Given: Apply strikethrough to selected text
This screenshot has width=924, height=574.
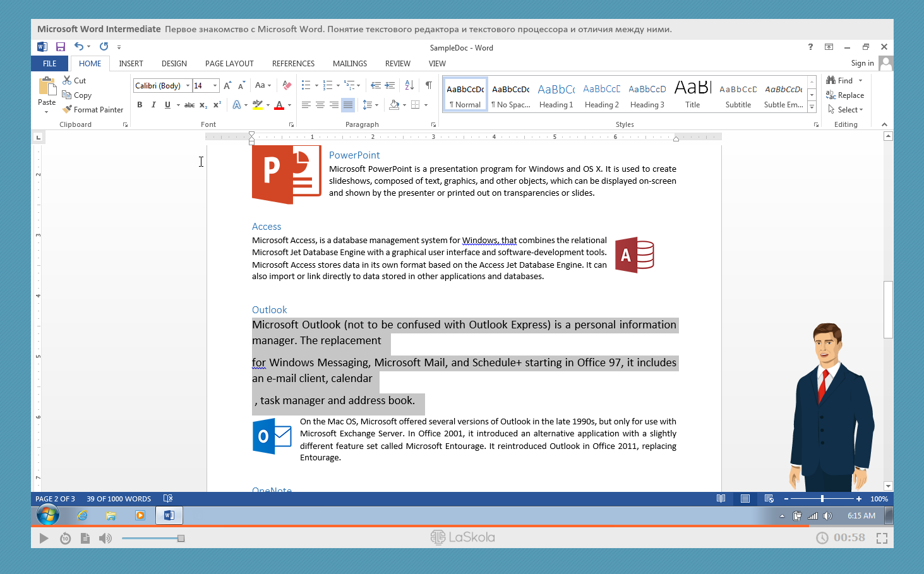Looking at the screenshot, I should pyautogui.click(x=189, y=105).
